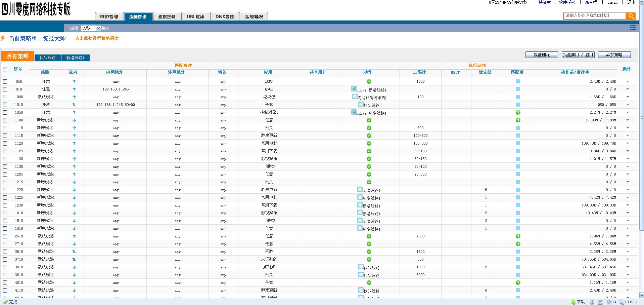Check the box for policy 850
Screen dimensions: 644x305
pyautogui.click(x=5, y=81)
